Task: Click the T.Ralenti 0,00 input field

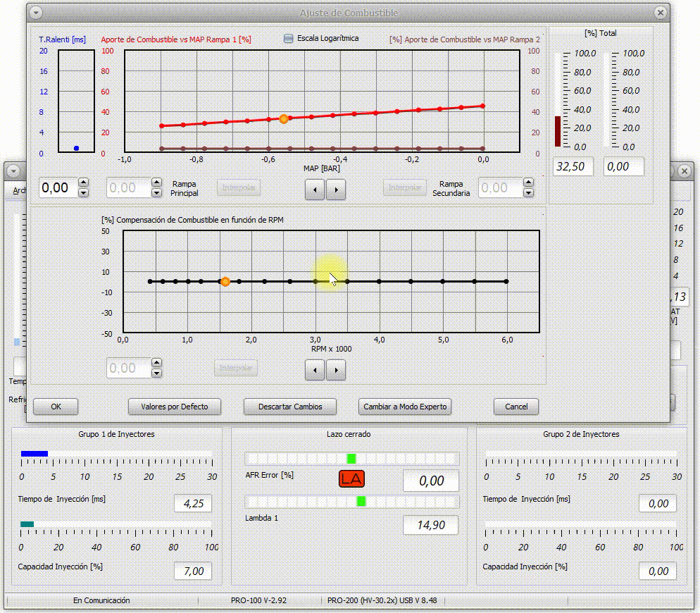Action: (x=58, y=187)
